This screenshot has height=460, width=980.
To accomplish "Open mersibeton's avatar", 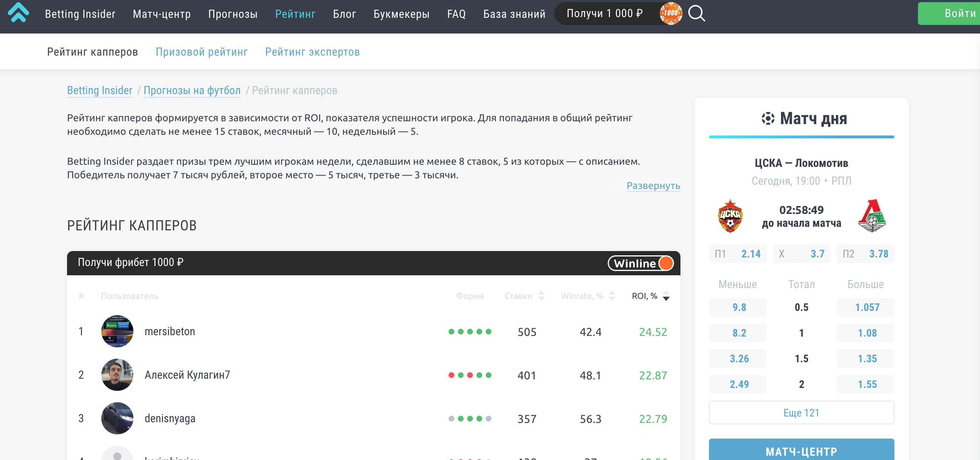I will point(117,331).
